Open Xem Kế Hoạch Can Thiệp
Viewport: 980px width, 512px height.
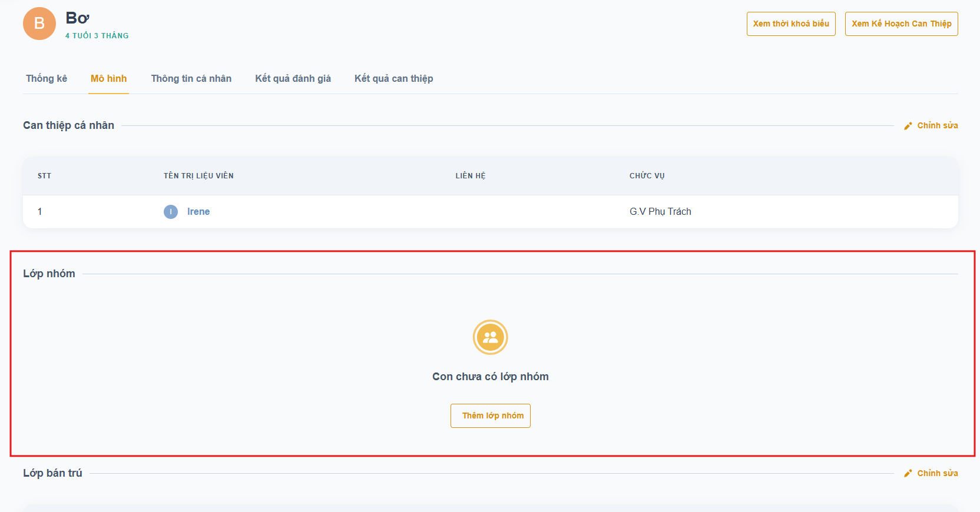[x=901, y=24]
